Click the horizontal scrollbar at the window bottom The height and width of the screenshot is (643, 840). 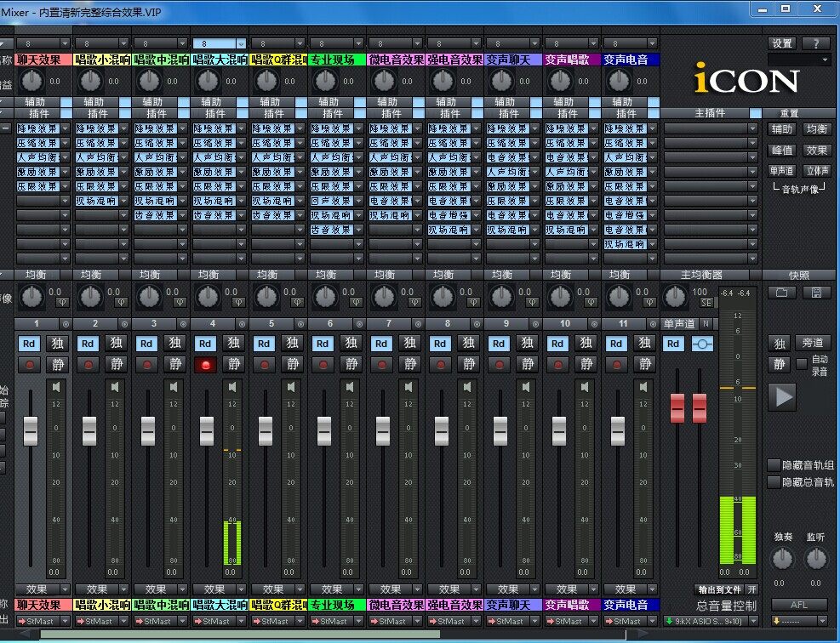point(240,634)
